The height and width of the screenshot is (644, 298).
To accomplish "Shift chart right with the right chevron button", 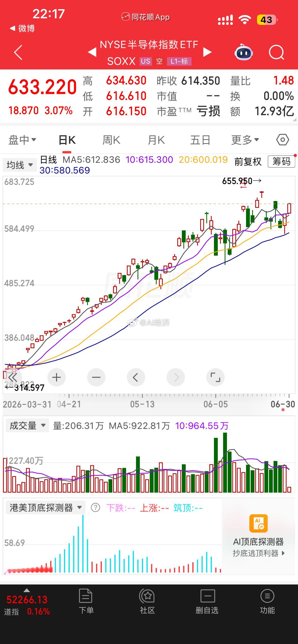I will click(x=176, y=377).
